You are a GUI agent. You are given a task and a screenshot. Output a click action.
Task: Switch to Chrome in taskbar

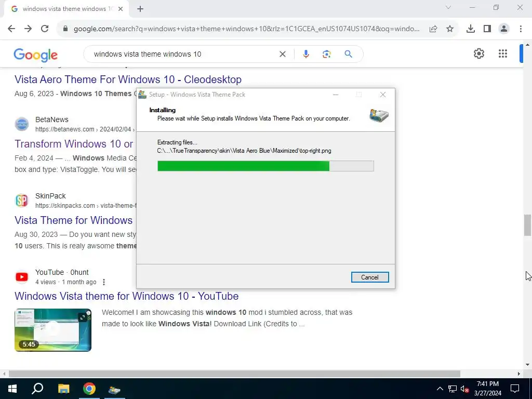(89, 389)
